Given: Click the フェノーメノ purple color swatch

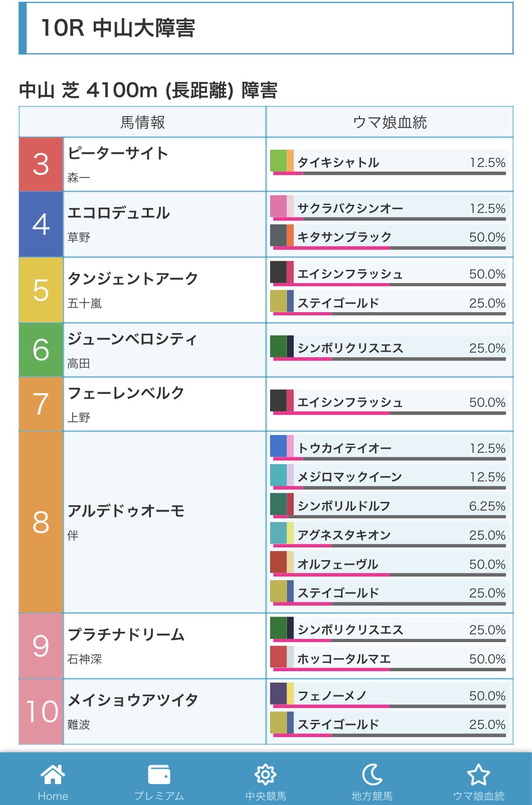Looking at the screenshot, I should (278, 694).
